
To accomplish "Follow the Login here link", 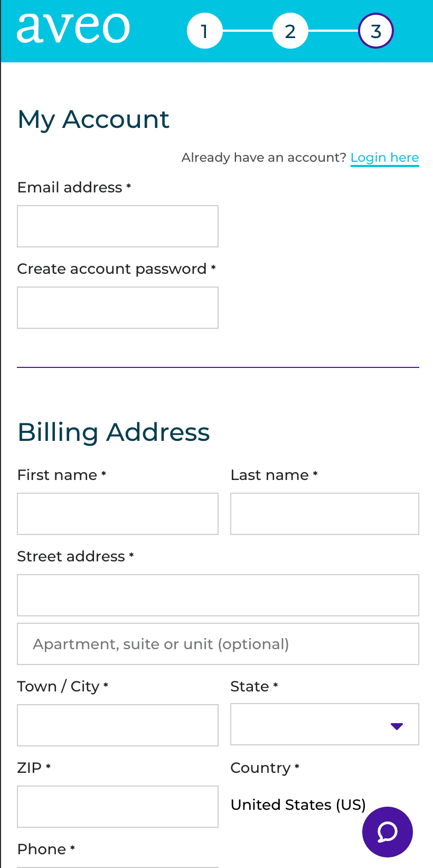I will (384, 158).
